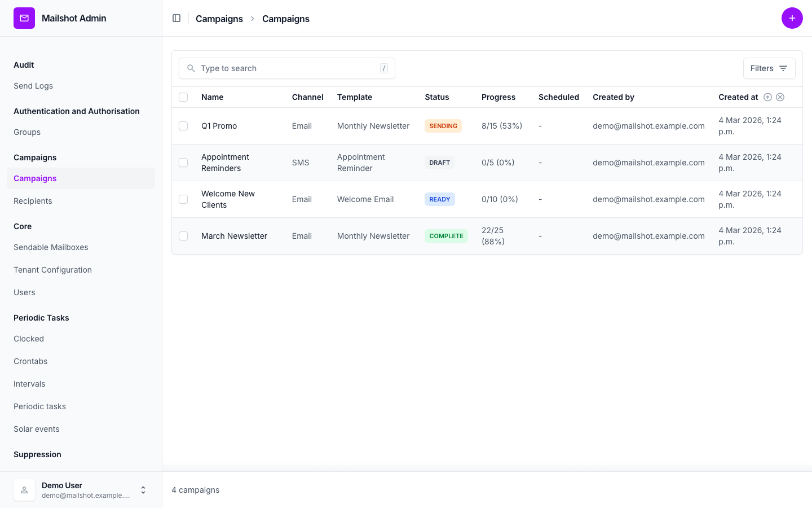The width and height of the screenshot is (812, 508).
Task: Click the 0/10 (0%) progress value
Action: click(x=500, y=199)
